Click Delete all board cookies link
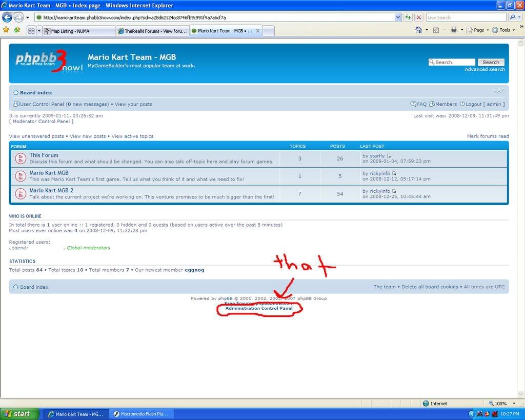The image size is (525, 420). coord(430,287)
